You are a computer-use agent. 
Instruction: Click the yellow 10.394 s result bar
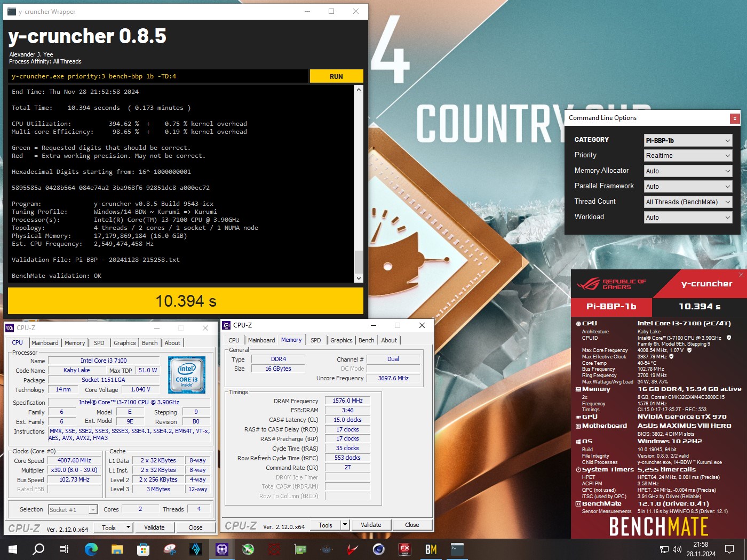click(x=186, y=301)
